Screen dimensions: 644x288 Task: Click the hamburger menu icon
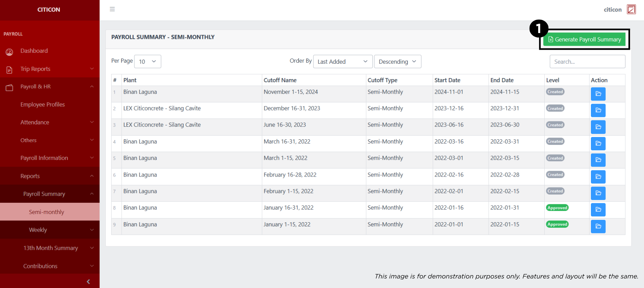click(112, 9)
